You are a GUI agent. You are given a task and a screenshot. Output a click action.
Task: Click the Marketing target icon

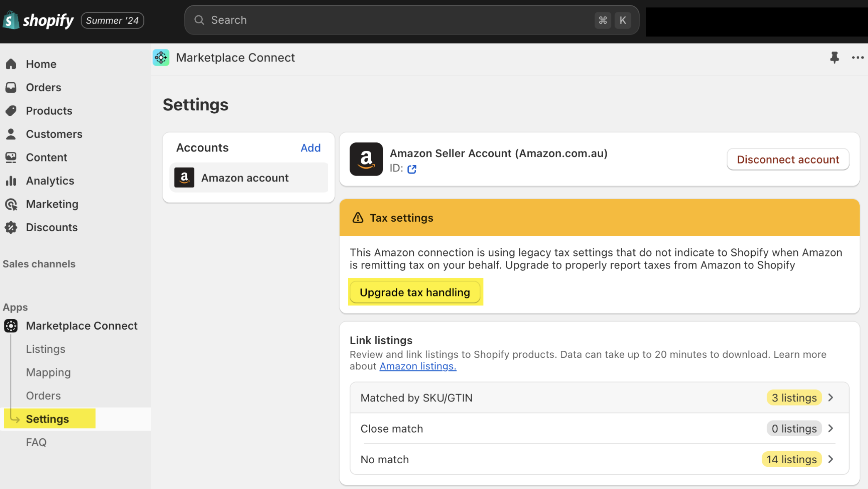(x=11, y=204)
